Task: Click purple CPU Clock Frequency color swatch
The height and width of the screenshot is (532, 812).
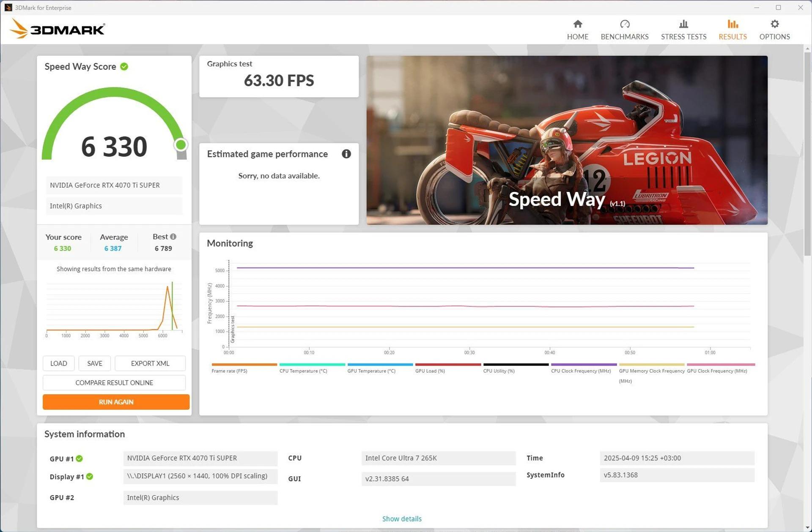Action: [x=583, y=364]
